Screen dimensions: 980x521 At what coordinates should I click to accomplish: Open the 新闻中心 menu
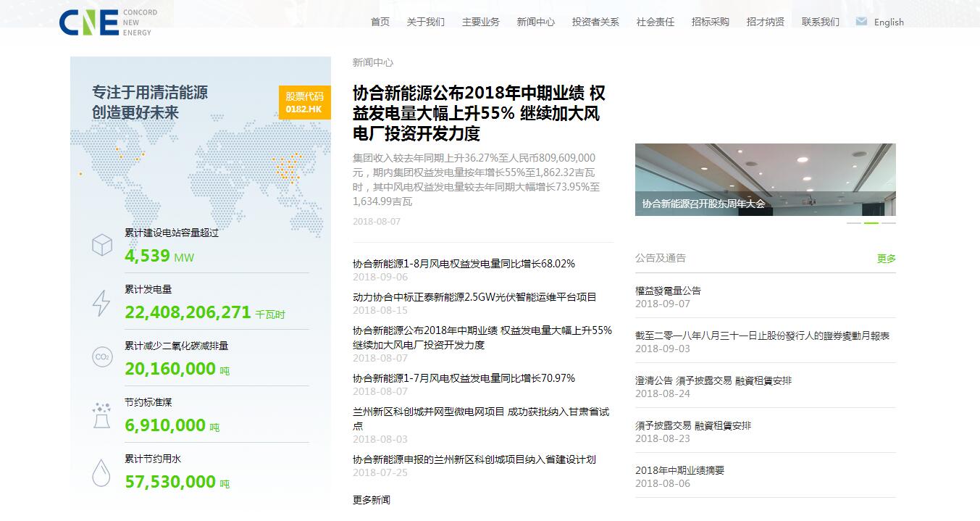click(535, 22)
